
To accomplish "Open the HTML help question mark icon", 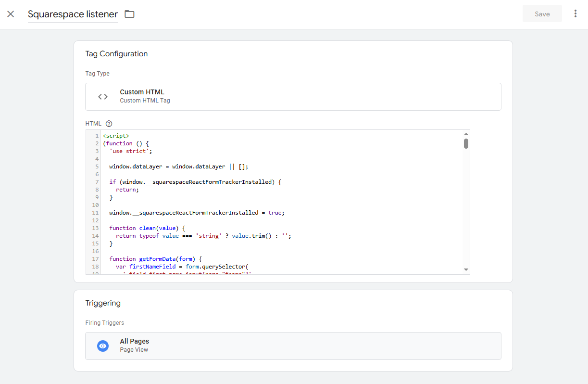I will [109, 124].
